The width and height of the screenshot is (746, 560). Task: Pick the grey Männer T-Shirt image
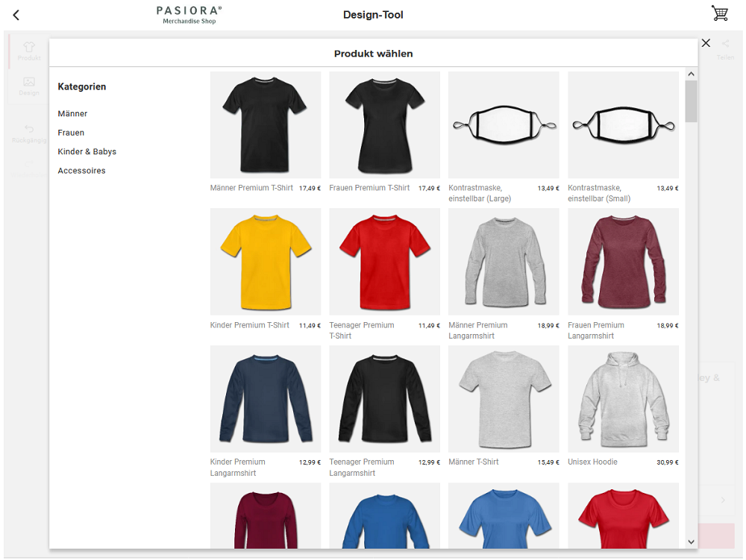point(504,399)
